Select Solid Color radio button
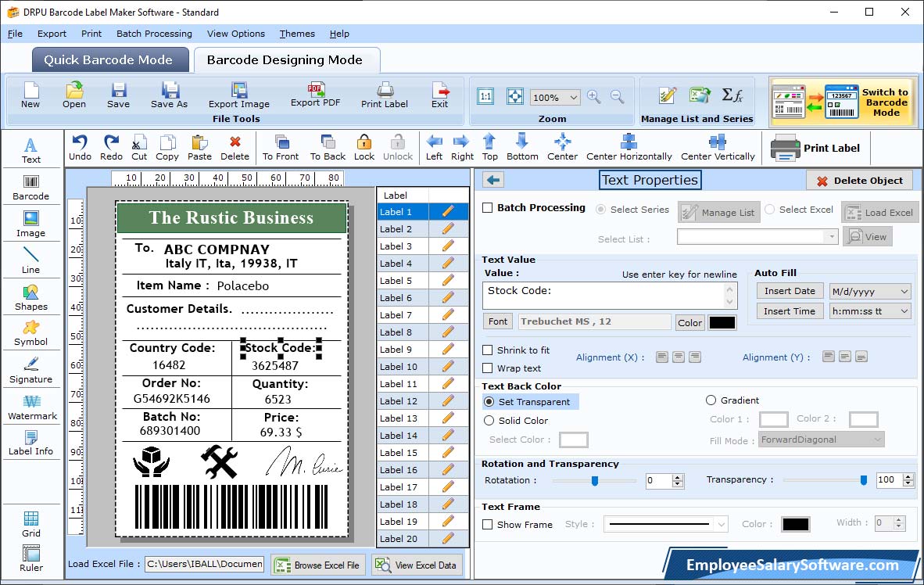This screenshot has height=585, width=924. [489, 421]
